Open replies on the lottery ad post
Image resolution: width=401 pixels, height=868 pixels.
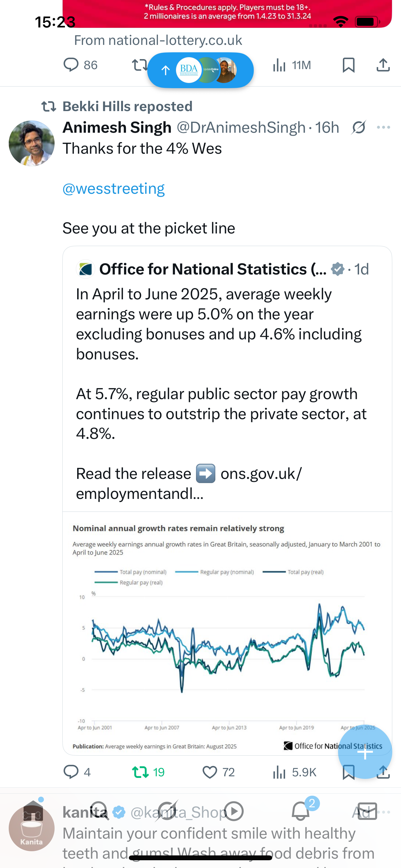[71, 65]
